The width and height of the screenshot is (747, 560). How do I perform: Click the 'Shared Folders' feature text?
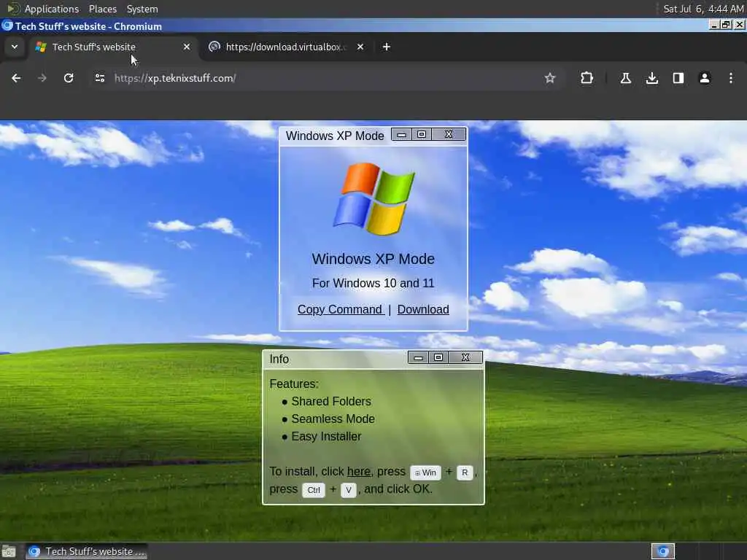[331, 402]
